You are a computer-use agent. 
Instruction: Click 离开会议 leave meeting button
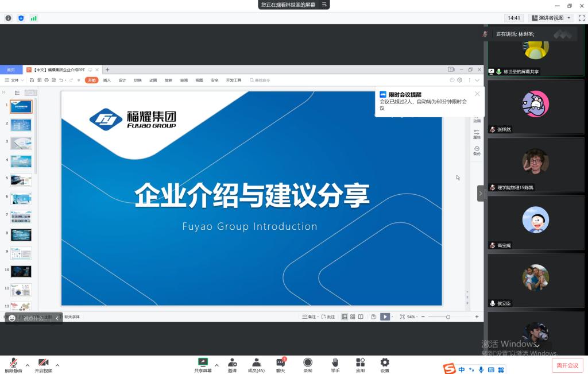pos(567,365)
